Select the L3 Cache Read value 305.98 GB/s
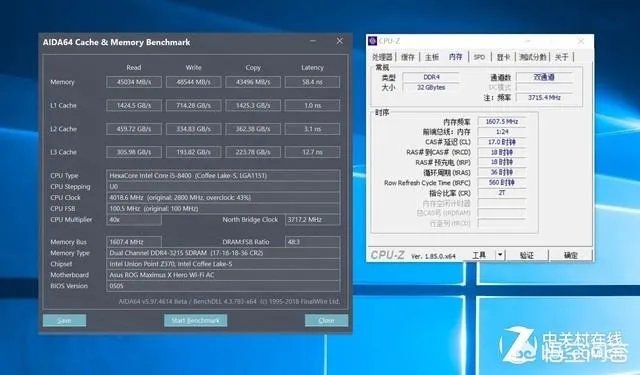Screen dimensions: 640x375 134,152
